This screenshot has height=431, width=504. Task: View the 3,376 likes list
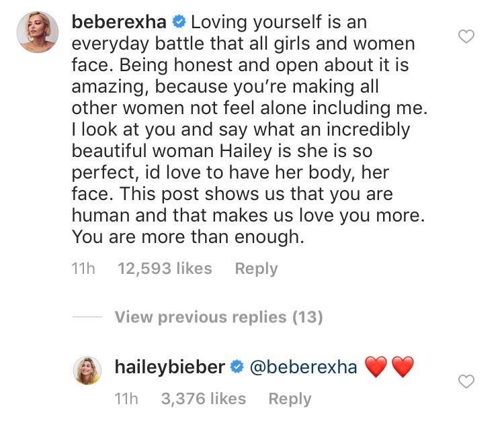tap(204, 399)
